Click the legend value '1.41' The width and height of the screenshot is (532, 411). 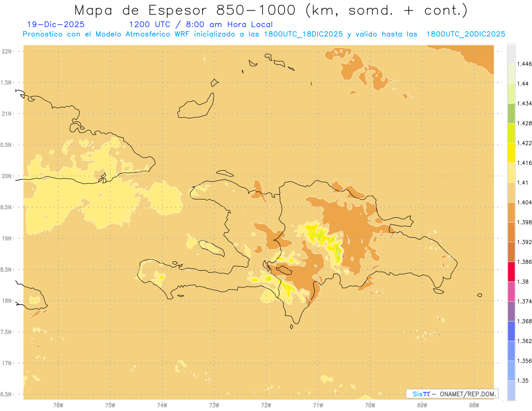coord(523,183)
